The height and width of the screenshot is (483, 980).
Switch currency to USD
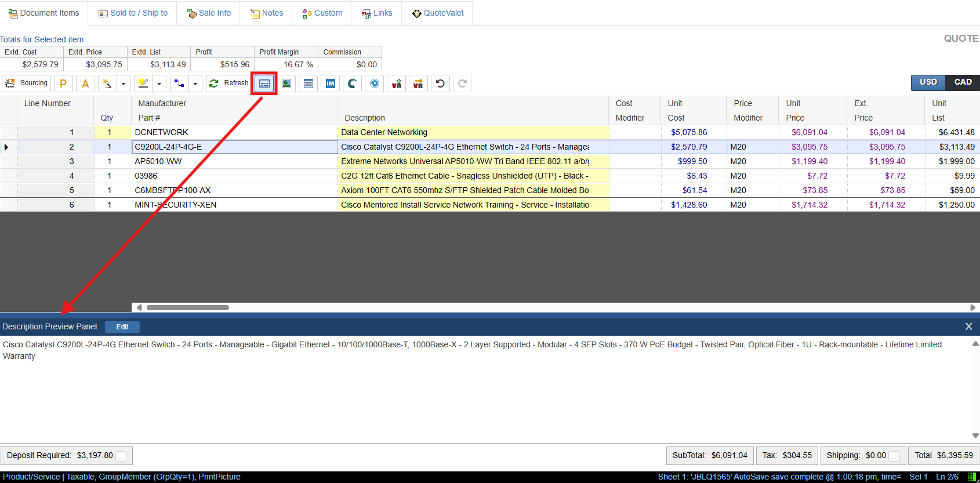(928, 82)
